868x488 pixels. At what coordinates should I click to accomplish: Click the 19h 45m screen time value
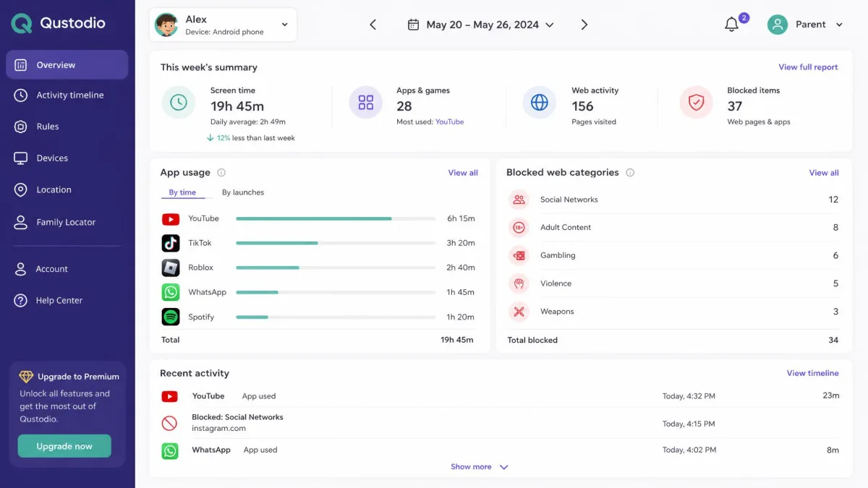(237, 106)
